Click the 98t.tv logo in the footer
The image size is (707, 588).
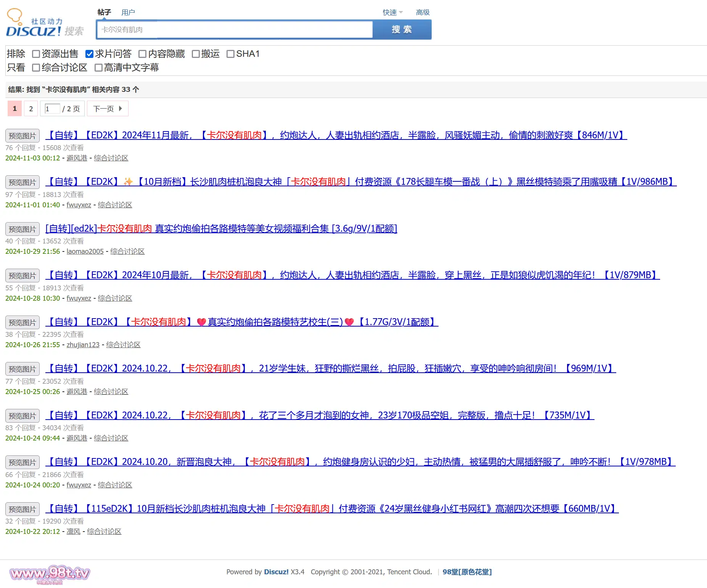(50, 574)
